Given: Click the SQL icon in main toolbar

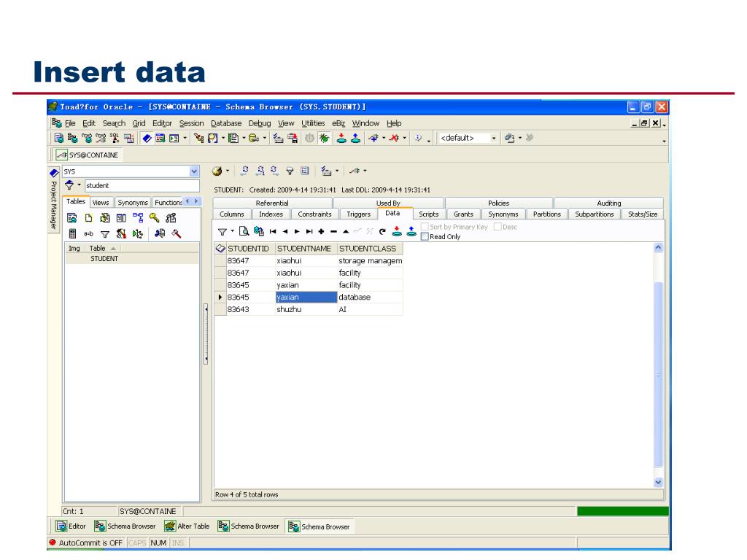Looking at the screenshot, I should pos(115,138).
